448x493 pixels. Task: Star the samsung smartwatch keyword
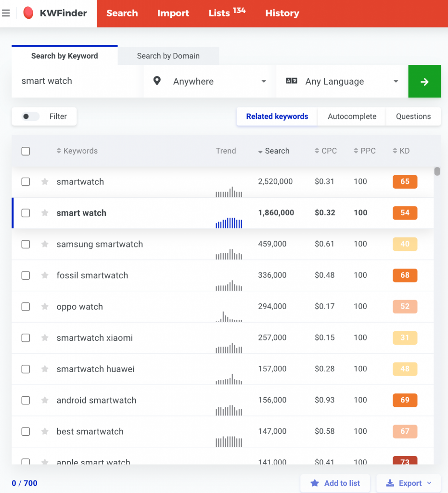coord(45,244)
